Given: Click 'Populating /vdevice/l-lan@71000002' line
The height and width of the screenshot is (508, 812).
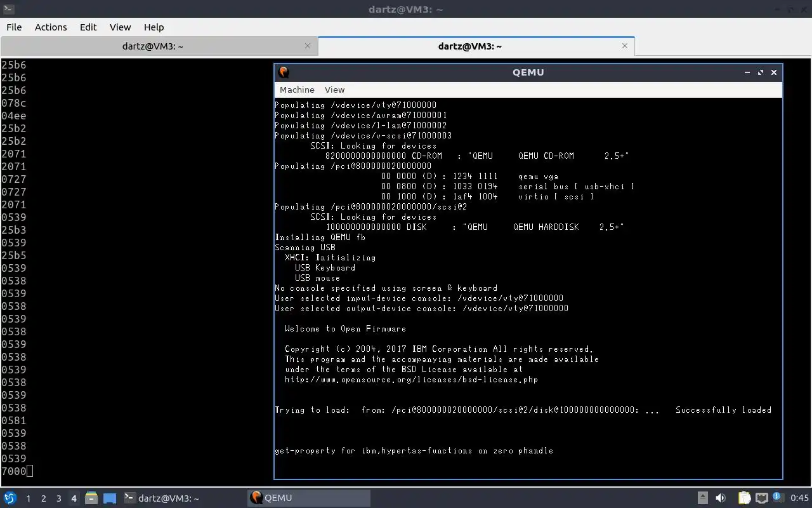Looking at the screenshot, I should [x=360, y=126].
